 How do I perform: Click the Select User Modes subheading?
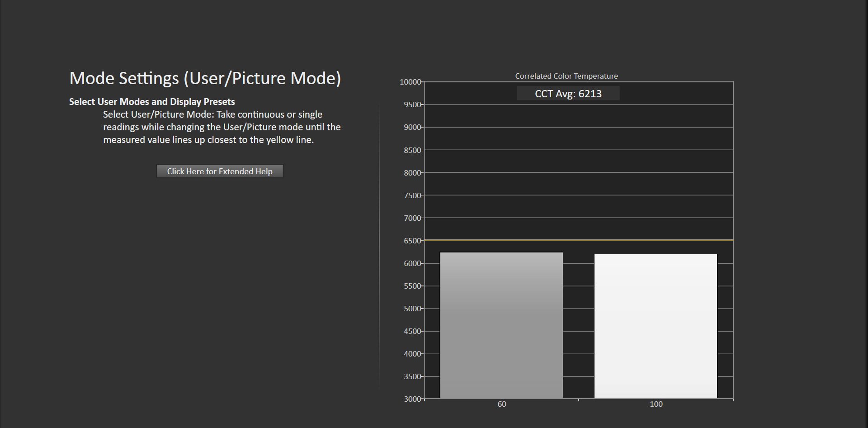pos(152,102)
